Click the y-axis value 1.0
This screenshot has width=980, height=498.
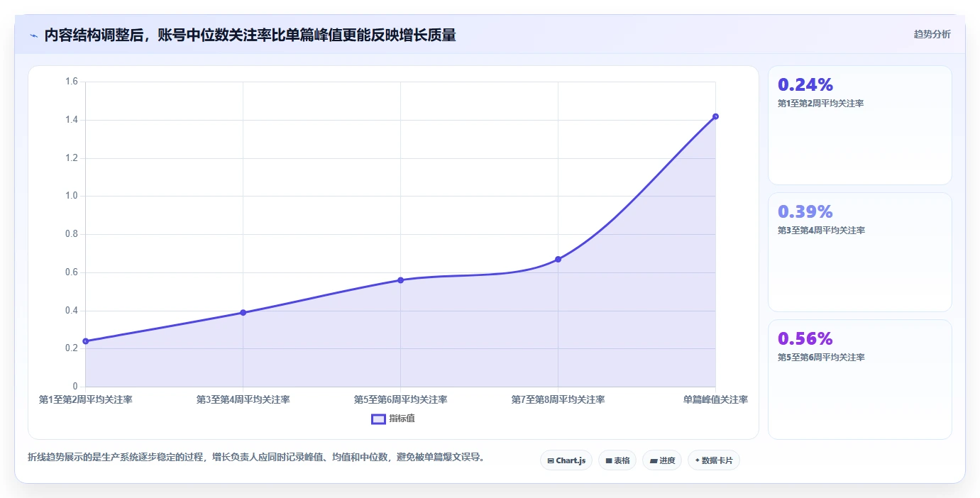(x=71, y=196)
